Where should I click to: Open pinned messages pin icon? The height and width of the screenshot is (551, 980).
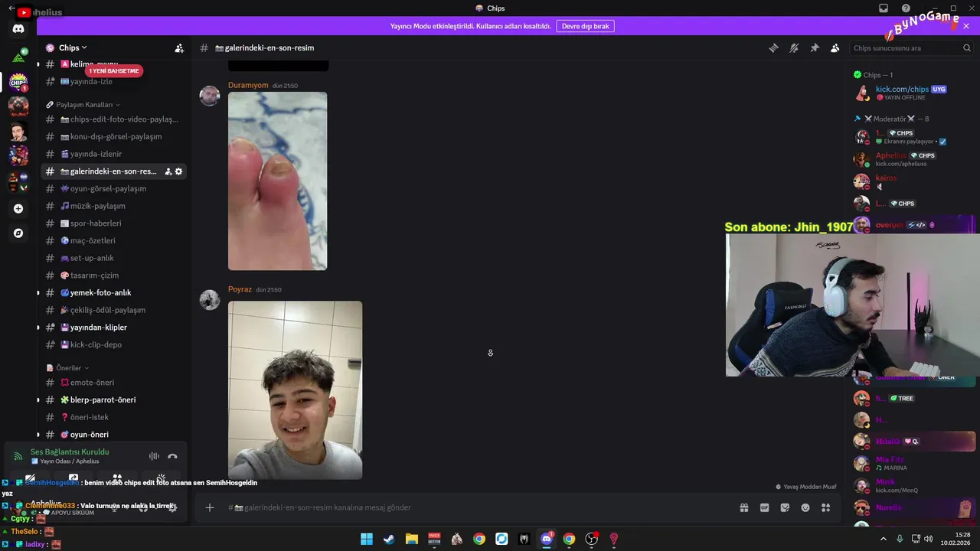click(815, 47)
